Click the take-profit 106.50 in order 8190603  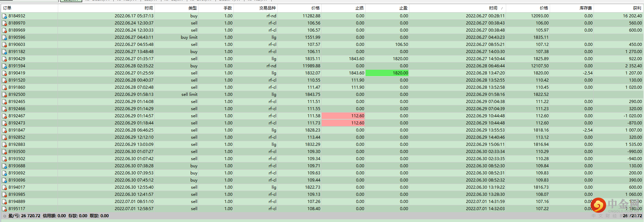point(402,45)
